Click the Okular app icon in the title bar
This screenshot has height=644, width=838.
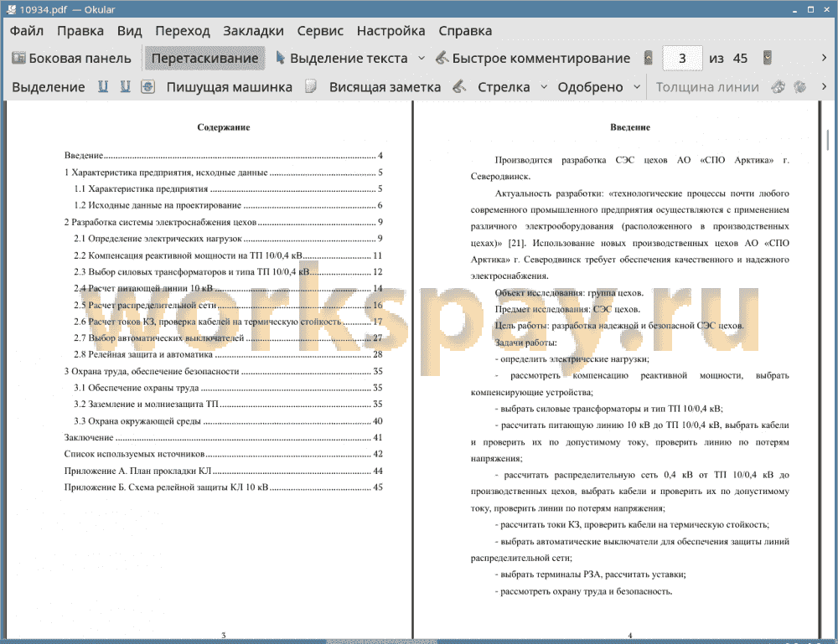(11, 9)
